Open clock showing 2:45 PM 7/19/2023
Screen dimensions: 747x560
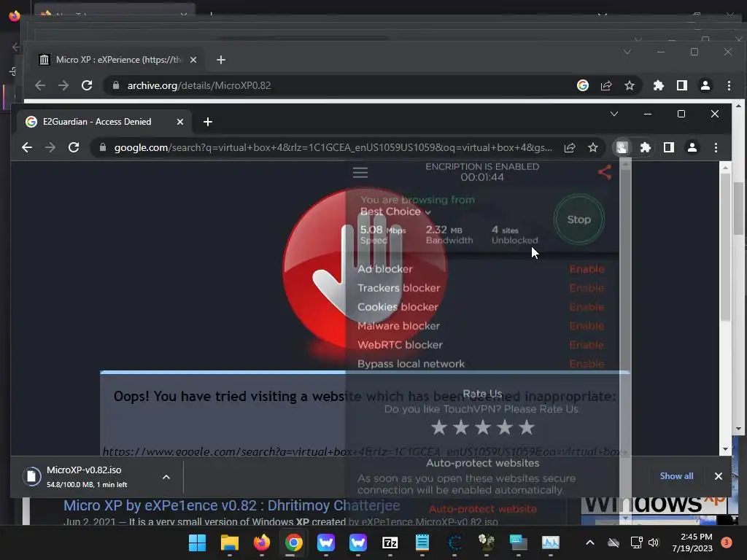[x=692, y=542]
